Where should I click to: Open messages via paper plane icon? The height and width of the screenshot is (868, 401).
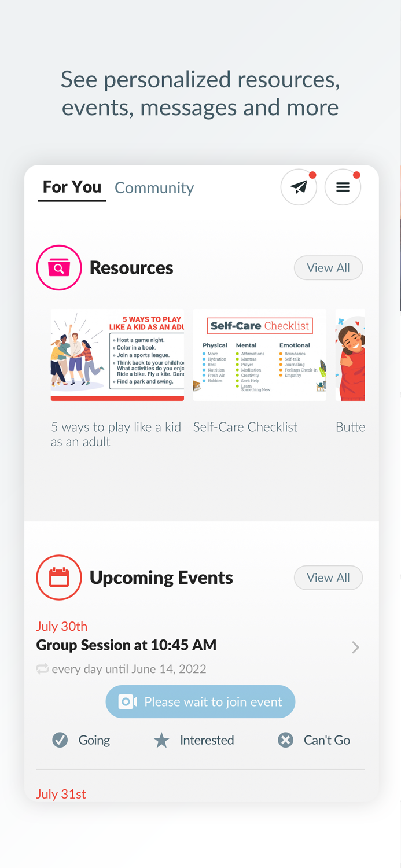pyautogui.click(x=299, y=187)
